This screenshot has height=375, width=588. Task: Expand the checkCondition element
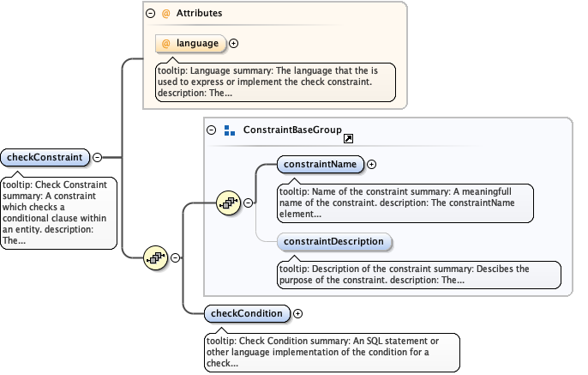297,313
